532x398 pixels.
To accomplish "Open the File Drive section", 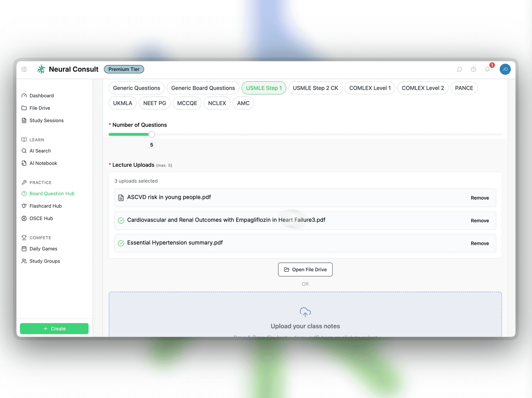I will point(39,108).
